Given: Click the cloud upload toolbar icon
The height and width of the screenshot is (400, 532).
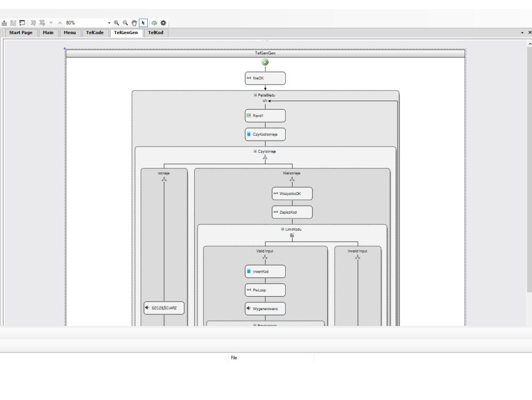Looking at the screenshot, I should point(154,23).
